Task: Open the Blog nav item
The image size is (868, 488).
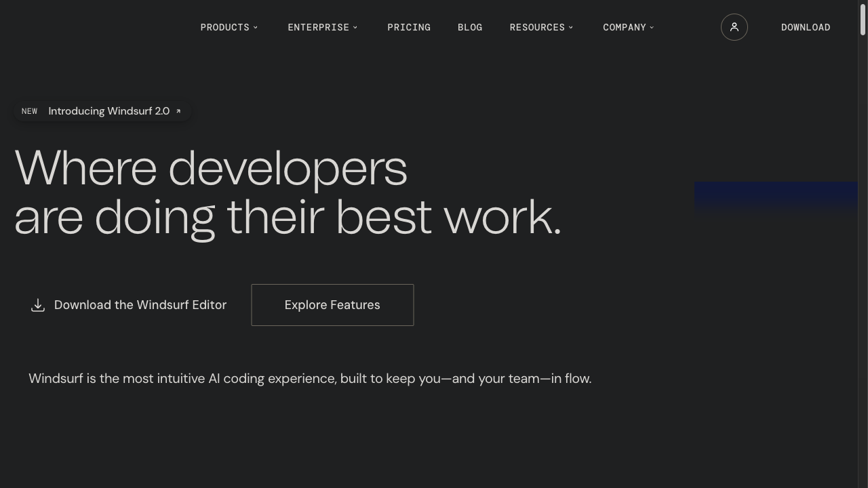Action: (x=470, y=28)
